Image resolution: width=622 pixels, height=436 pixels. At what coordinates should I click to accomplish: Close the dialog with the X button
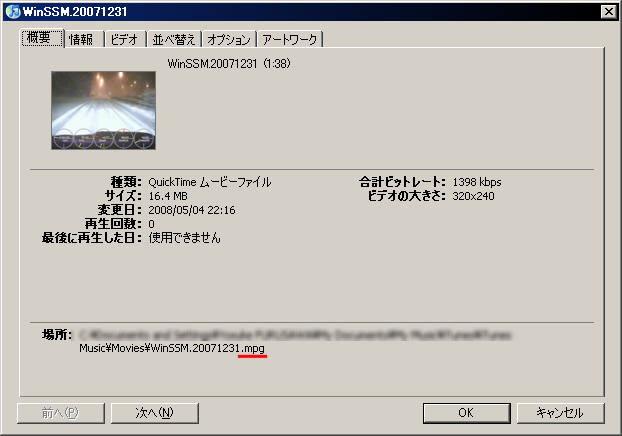point(606,10)
